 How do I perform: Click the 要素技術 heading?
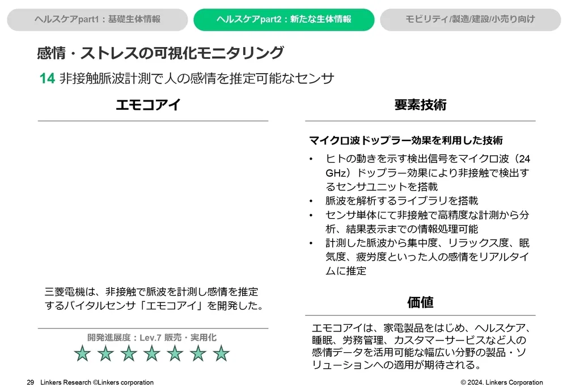(420, 105)
